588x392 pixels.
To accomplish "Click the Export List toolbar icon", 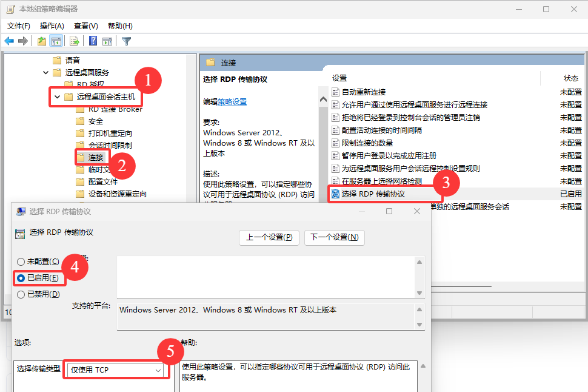I will (74, 41).
